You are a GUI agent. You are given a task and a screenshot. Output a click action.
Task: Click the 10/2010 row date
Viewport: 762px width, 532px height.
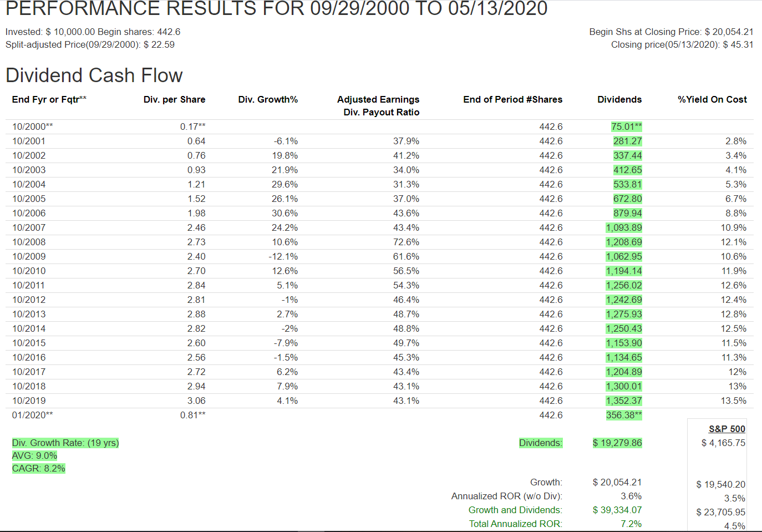tap(29, 271)
